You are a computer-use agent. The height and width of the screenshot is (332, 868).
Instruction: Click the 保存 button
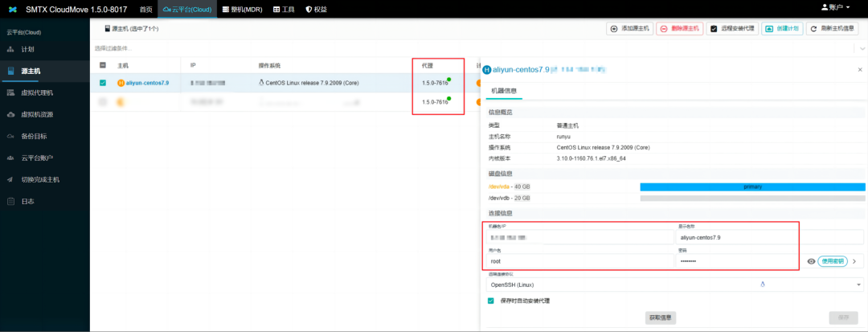coord(843,318)
